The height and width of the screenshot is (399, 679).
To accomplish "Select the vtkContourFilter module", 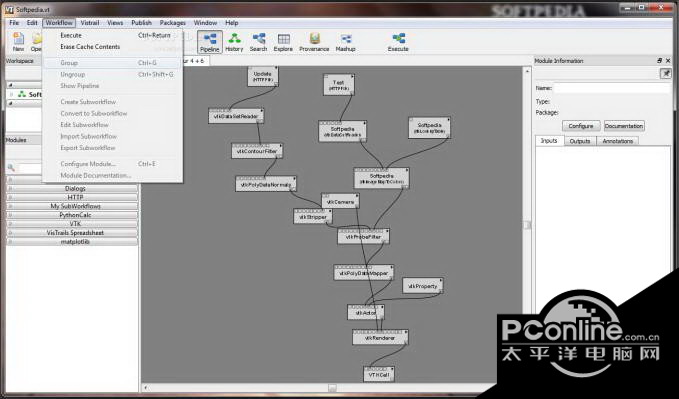I will point(257,151).
